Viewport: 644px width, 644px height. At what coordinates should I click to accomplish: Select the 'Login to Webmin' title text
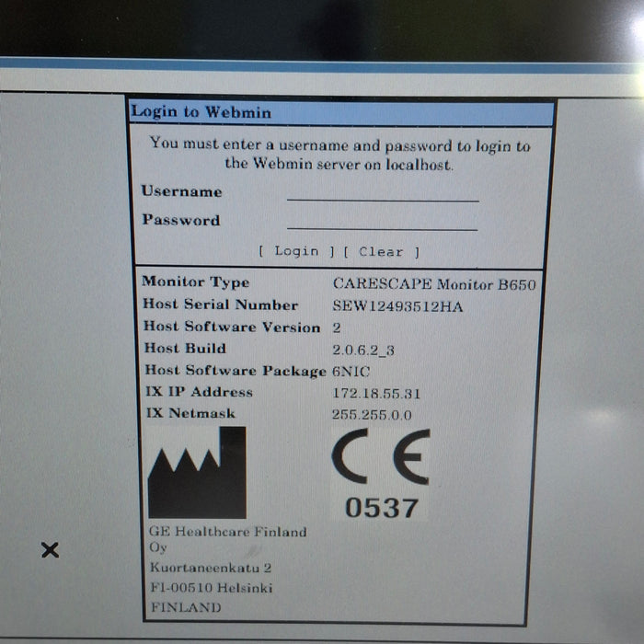(x=201, y=111)
